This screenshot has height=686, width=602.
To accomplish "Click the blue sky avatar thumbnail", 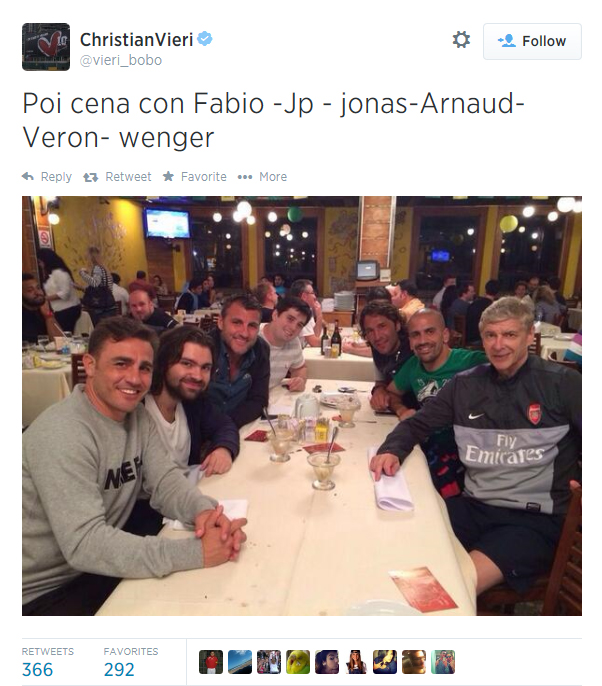I will coord(240,662).
